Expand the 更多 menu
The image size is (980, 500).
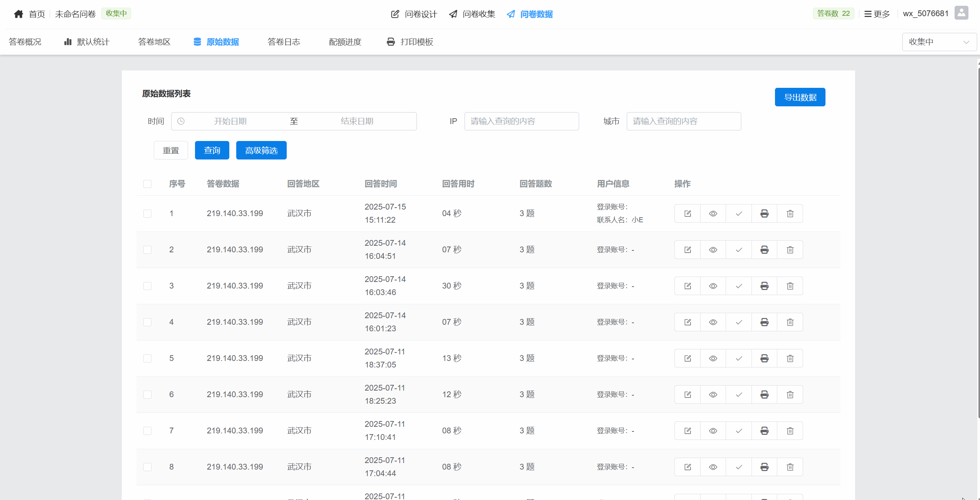click(877, 14)
